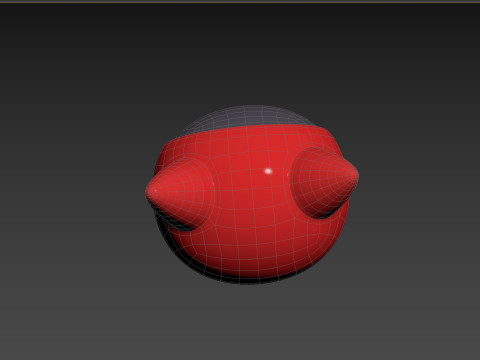
Task: Click the white specular highlight on the sphere
Action: pyautogui.click(x=268, y=171)
